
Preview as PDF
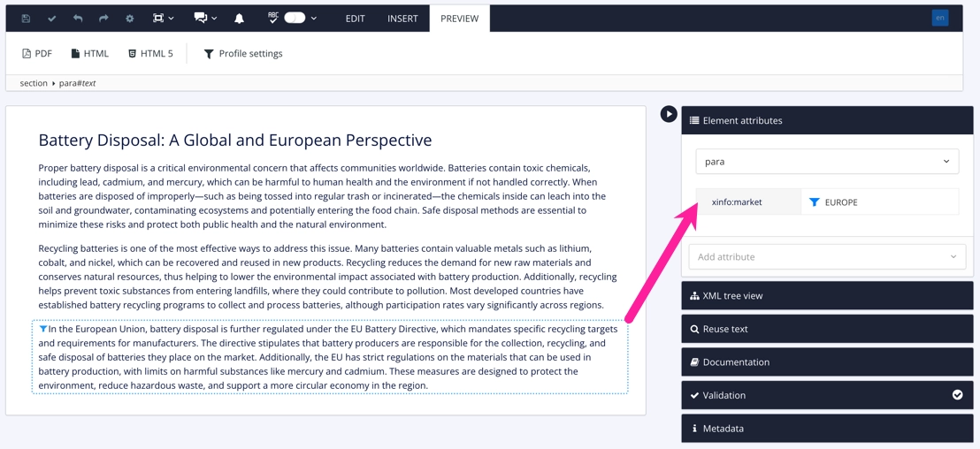[37, 54]
